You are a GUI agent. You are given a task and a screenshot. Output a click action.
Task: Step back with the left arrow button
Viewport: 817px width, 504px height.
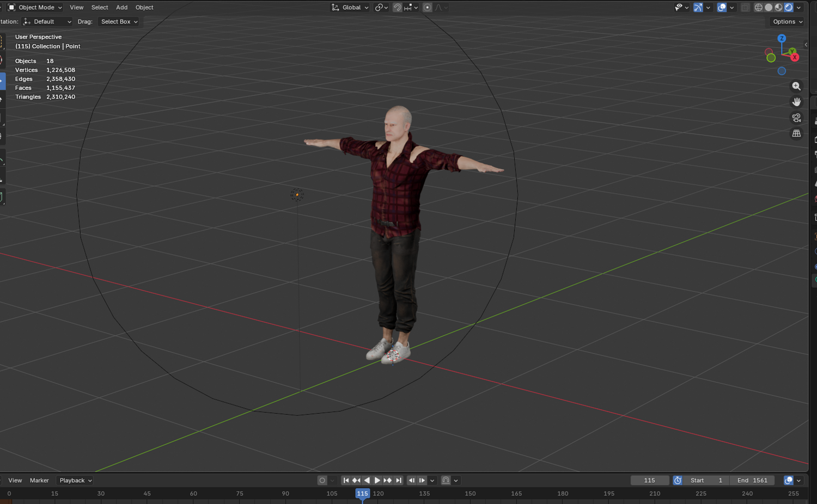coord(412,481)
